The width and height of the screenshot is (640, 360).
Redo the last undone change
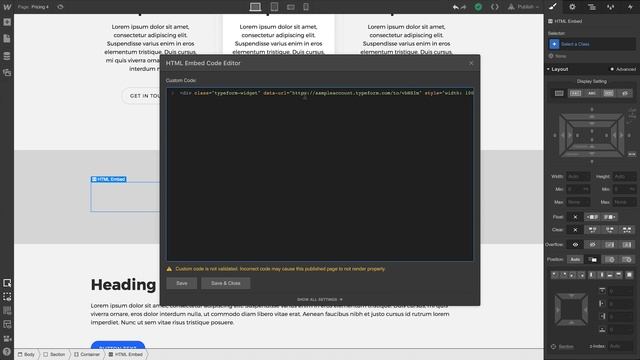tap(464, 7)
